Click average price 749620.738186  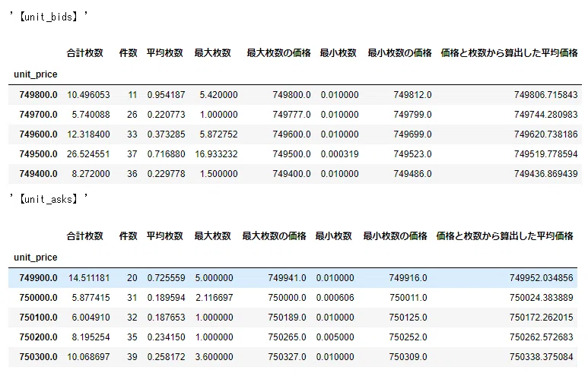[546, 134]
